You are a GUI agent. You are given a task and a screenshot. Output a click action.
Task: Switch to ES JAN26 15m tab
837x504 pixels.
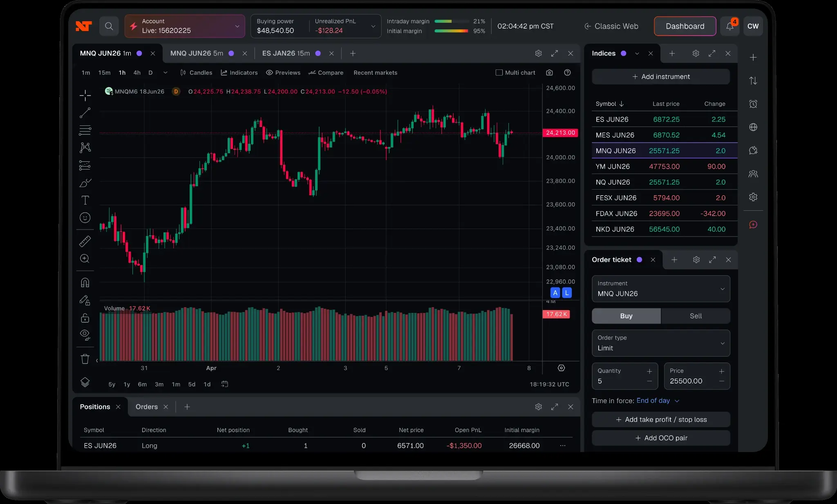(x=286, y=54)
